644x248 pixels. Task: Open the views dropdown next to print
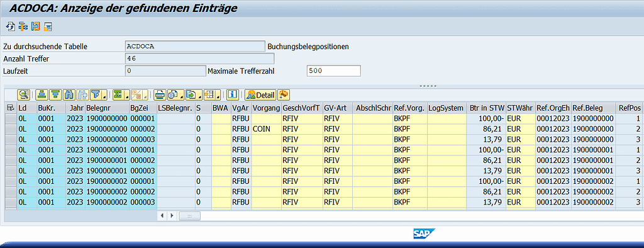(175, 95)
